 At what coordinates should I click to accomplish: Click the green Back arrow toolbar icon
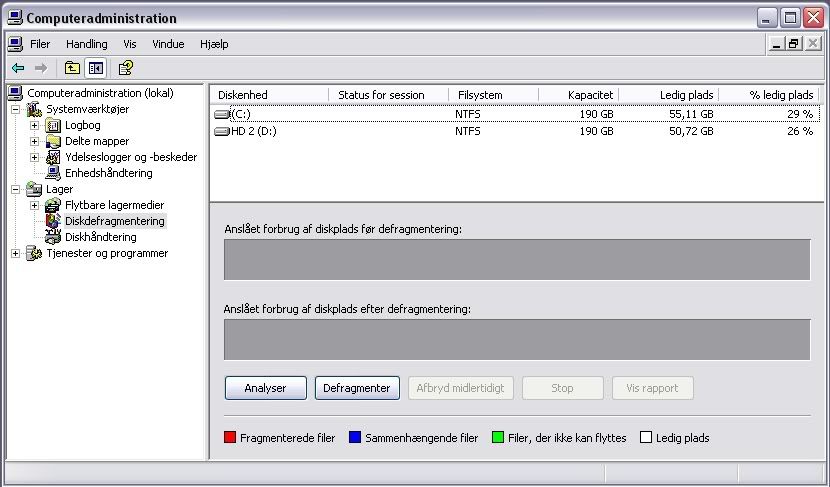pyautogui.click(x=18, y=68)
